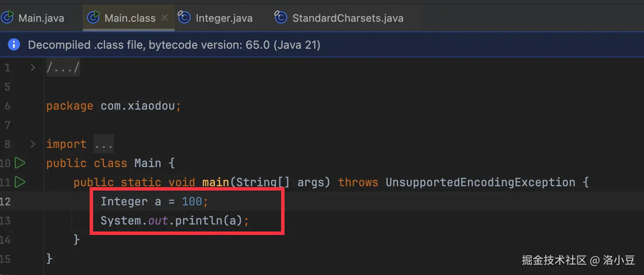Open the Integer.java tab
644x275 pixels.
(224, 18)
